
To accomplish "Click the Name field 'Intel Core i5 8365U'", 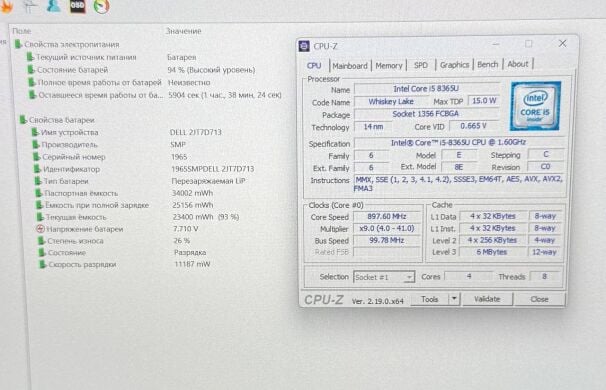I will point(426,89).
